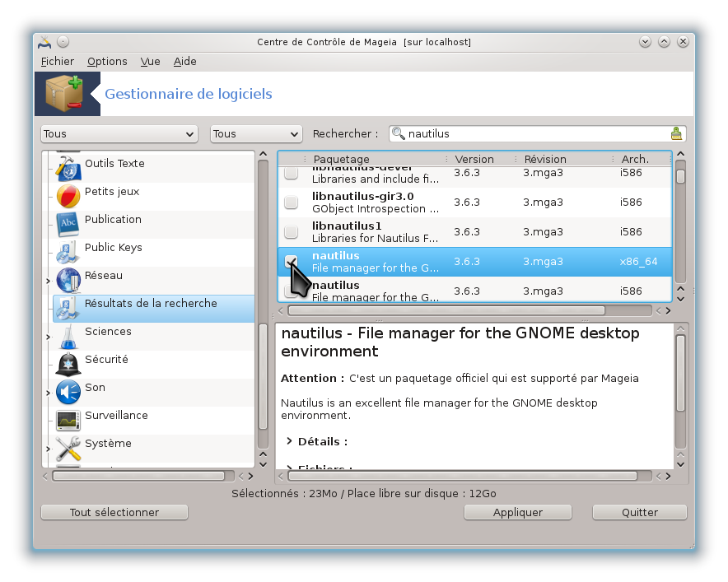
Task: Click the x86_64 architecture cell
Action: point(638,261)
